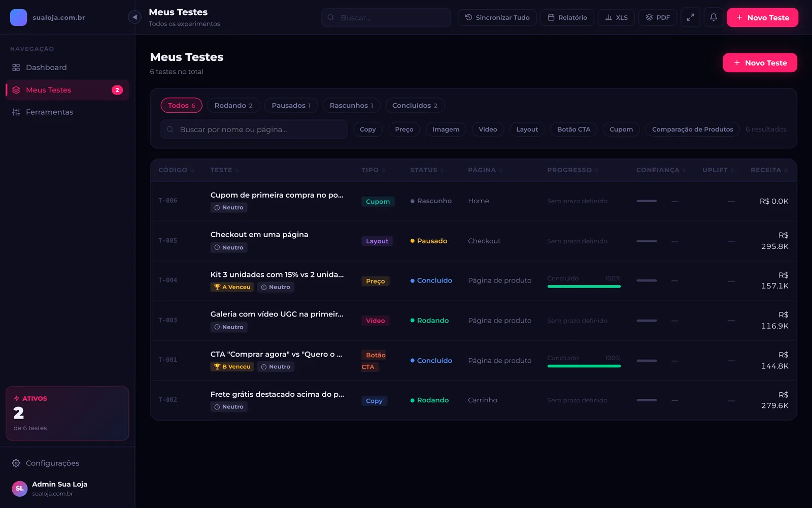Open test 'Cupom de primeira compra no po...'

[277, 195]
